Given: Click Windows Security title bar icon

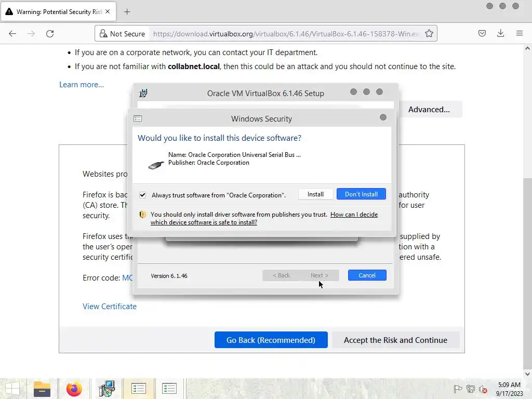Looking at the screenshot, I should point(138,118).
